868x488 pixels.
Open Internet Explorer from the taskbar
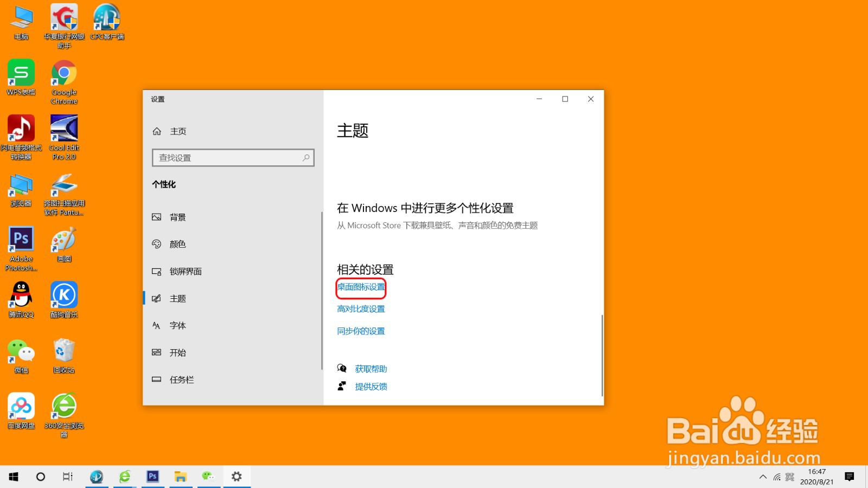[125, 477]
